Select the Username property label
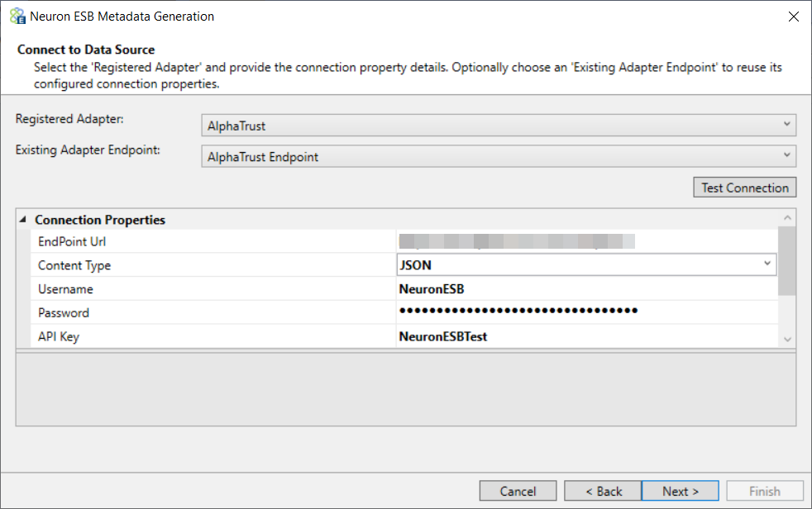Viewport: 812px width, 509px height. pos(65,289)
